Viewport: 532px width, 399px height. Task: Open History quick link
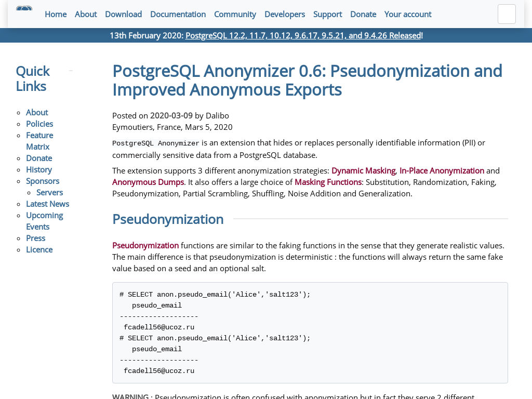(39, 170)
